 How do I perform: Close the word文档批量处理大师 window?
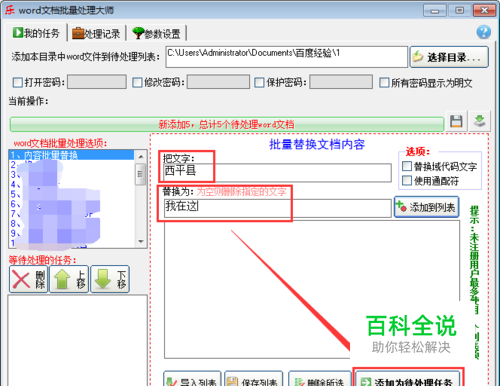[x=485, y=10]
